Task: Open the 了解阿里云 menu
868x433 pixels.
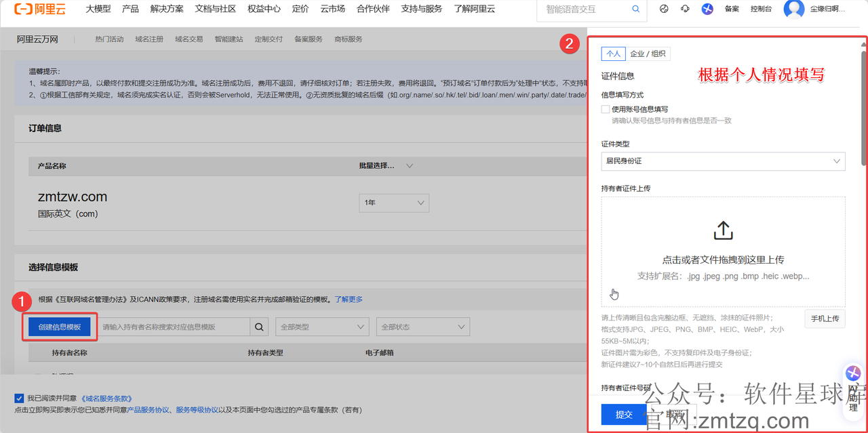Action: [475, 9]
